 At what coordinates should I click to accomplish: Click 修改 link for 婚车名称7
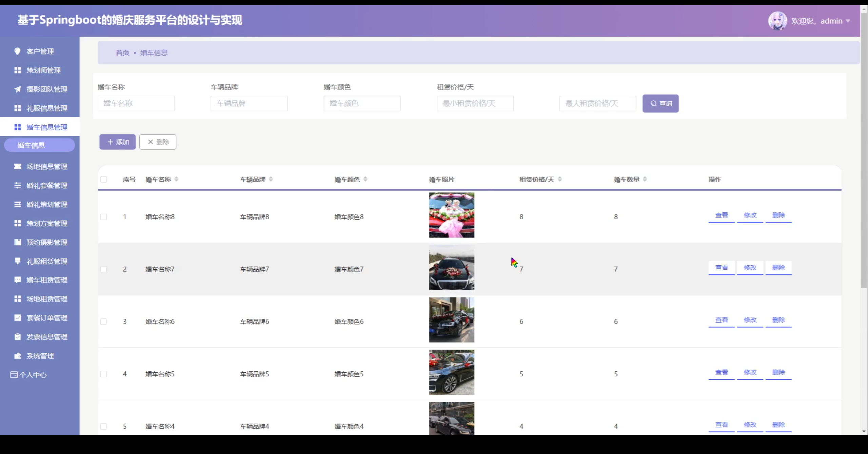pyautogui.click(x=750, y=268)
